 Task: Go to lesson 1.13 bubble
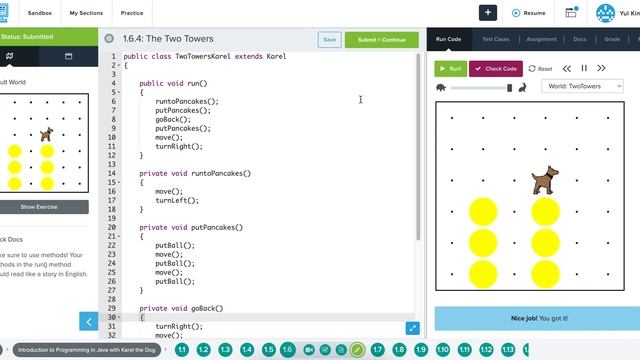click(x=508, y=350)
